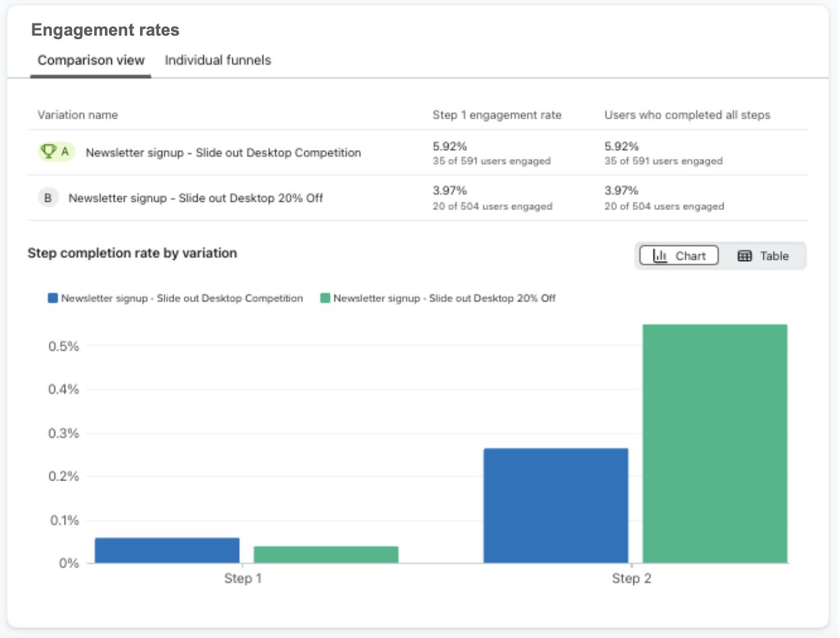Click the table grid icon next to Table
The height and width of the screenshot is (638, 840).
744,256
